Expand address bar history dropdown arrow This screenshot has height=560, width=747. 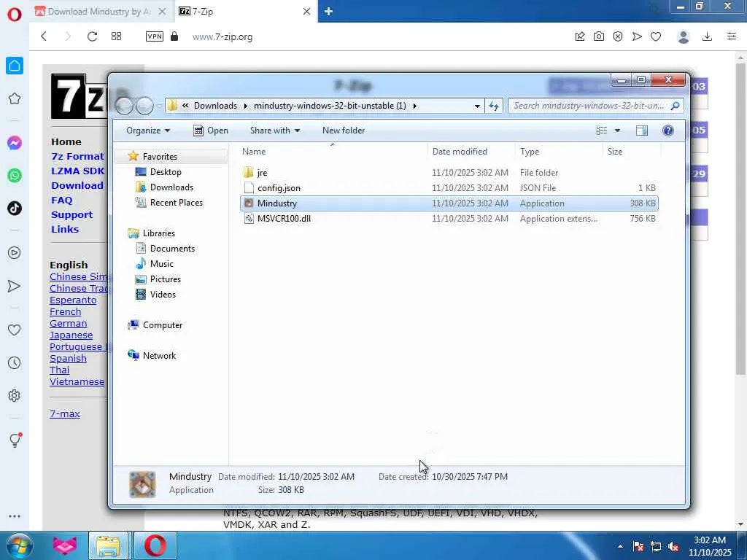(477, 106)
